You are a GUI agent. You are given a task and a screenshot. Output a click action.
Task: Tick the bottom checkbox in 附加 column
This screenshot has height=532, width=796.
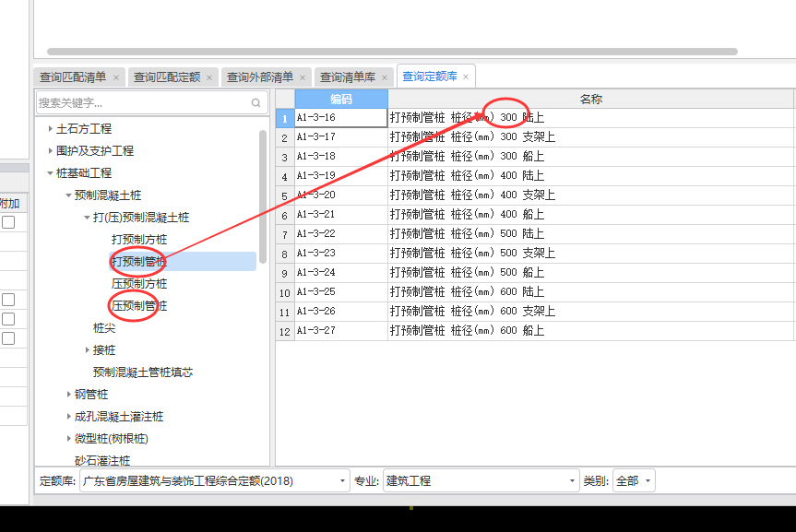point(8,338)
